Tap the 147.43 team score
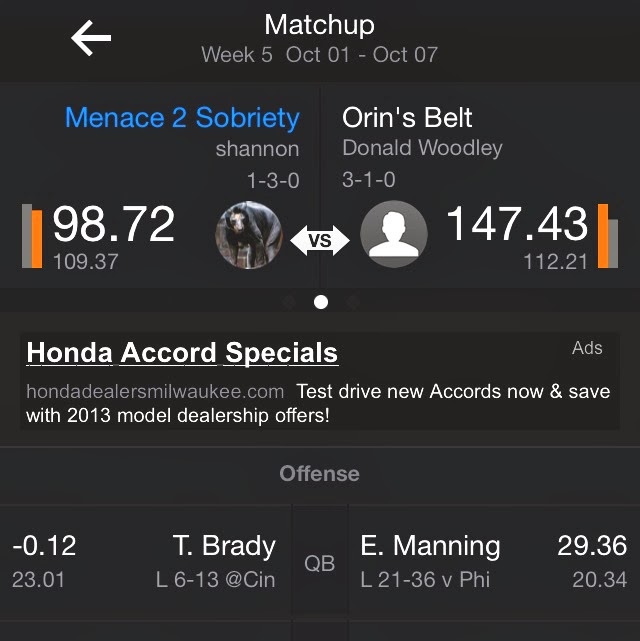The height and width of the screenshot is (641, 640). pyautogui.click(x=518, y=226)
